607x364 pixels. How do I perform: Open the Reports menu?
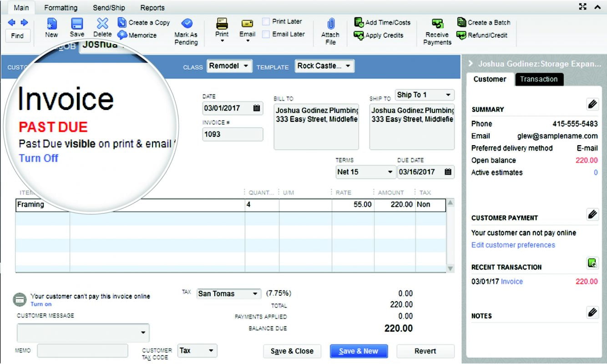(152, 7)
